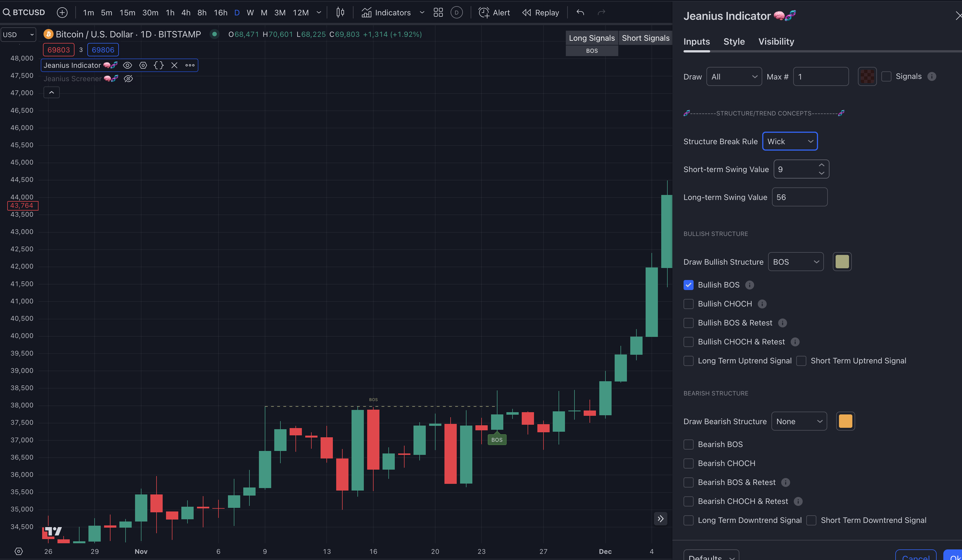Expand more timeframe options chevron
The image size is (962, 560).
[x=319, y=13]
